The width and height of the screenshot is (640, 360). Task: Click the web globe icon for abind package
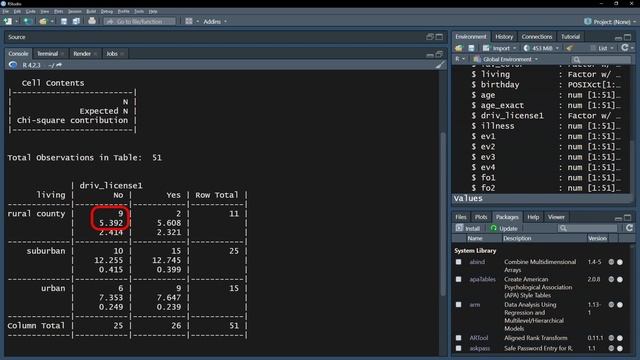coord(611,262)
